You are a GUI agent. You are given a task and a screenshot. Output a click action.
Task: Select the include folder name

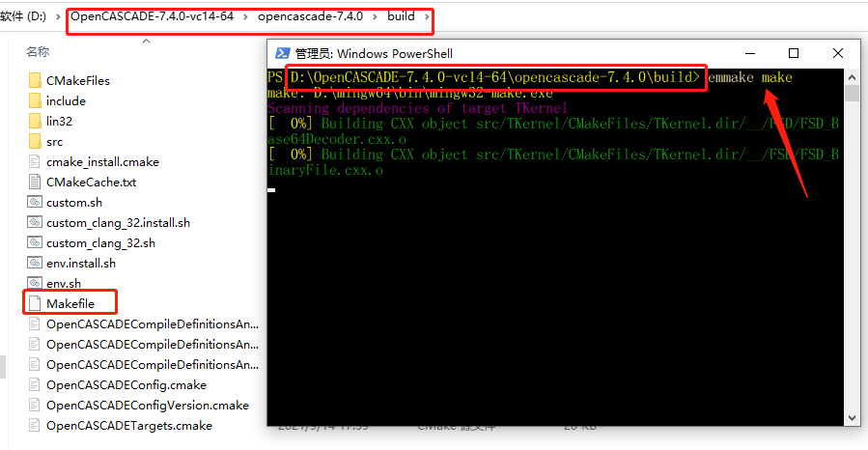pos(66,100)
